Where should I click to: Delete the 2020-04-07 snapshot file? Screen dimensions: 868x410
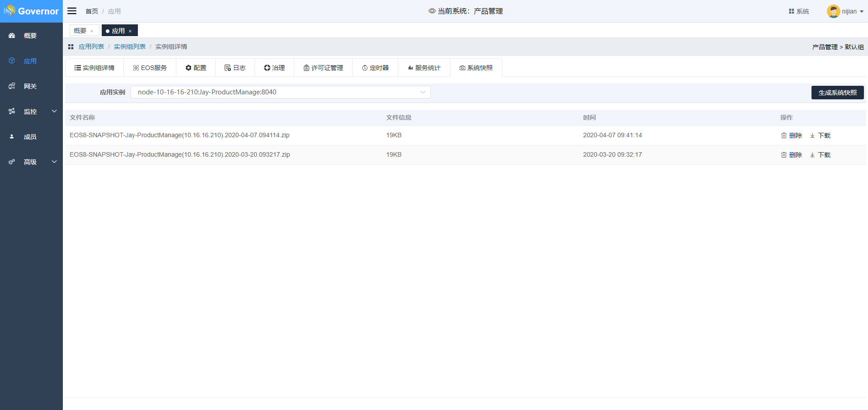tap(791, 135)
